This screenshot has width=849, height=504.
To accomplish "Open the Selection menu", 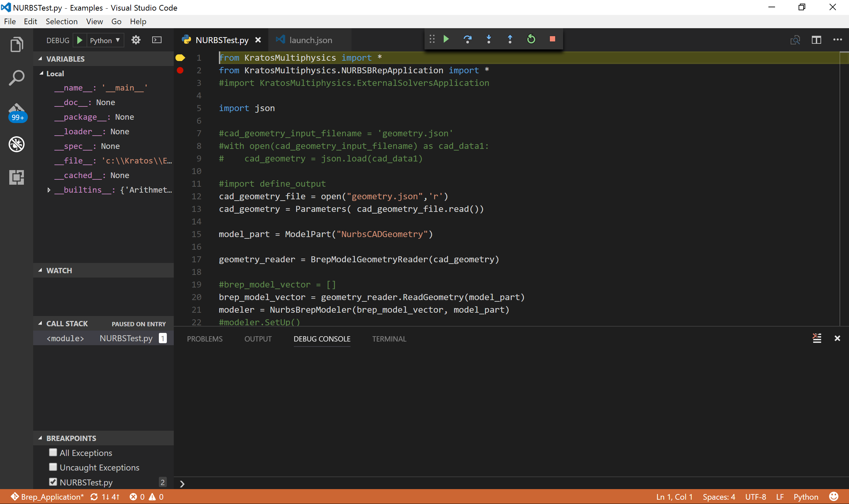I will click(x=61, y=22).
